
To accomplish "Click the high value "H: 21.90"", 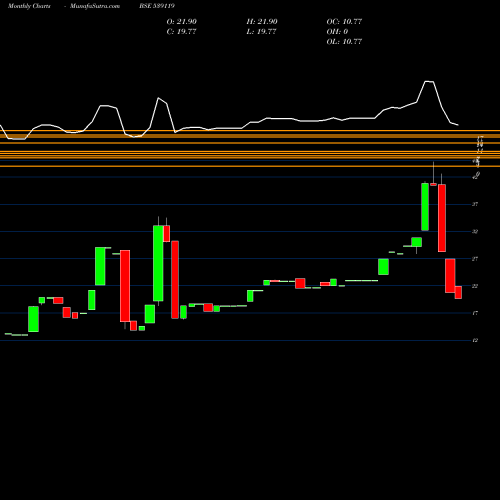I will coord(262,22).
